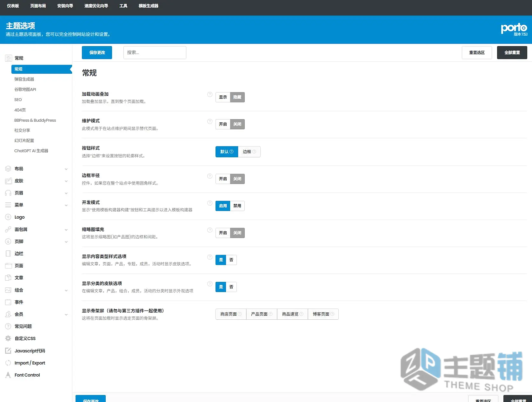Click the 常规 section sliders icon
The height and width of the screenshot is (402, 532).
[8, 58]
